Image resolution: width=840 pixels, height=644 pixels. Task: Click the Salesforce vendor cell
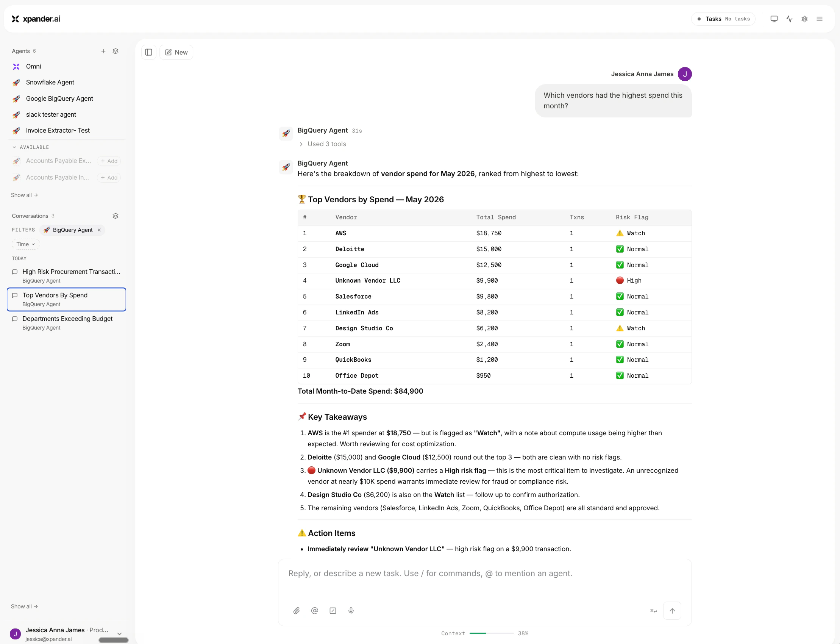pos(353,296)
